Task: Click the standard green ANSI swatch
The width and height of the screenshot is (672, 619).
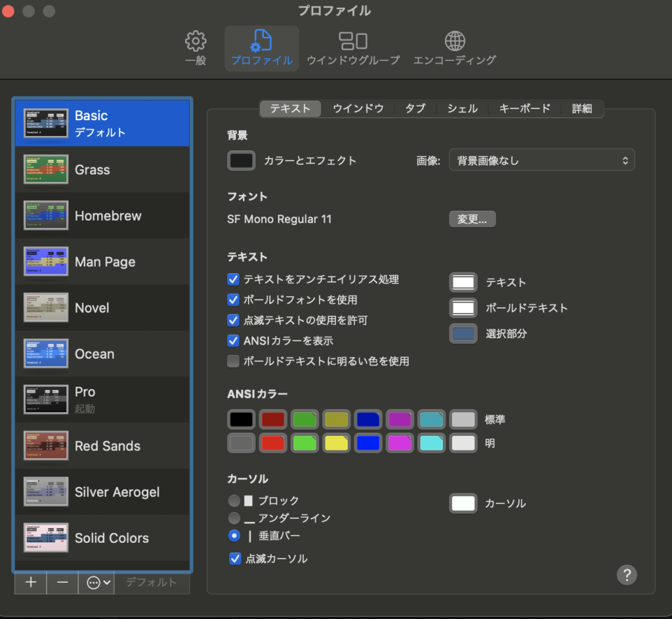Action: [x=304, y=419]
